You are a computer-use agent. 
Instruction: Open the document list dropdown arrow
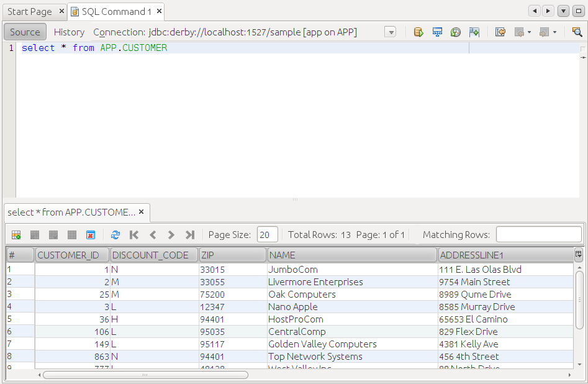(x=563, y=11)
